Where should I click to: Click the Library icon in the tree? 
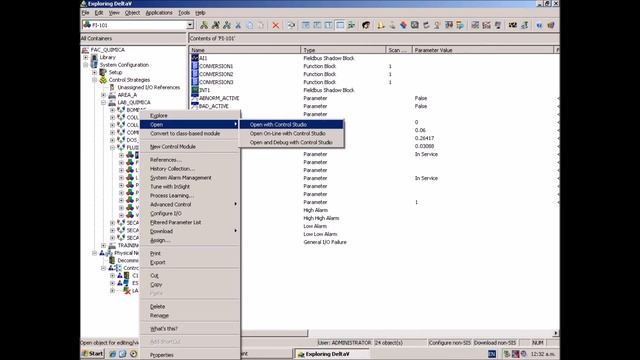tap(95, 58)
